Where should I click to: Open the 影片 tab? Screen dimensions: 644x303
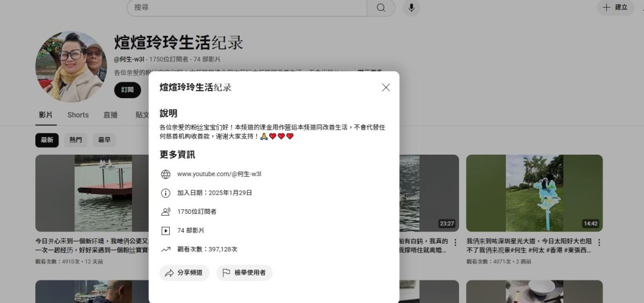point(45,115)
